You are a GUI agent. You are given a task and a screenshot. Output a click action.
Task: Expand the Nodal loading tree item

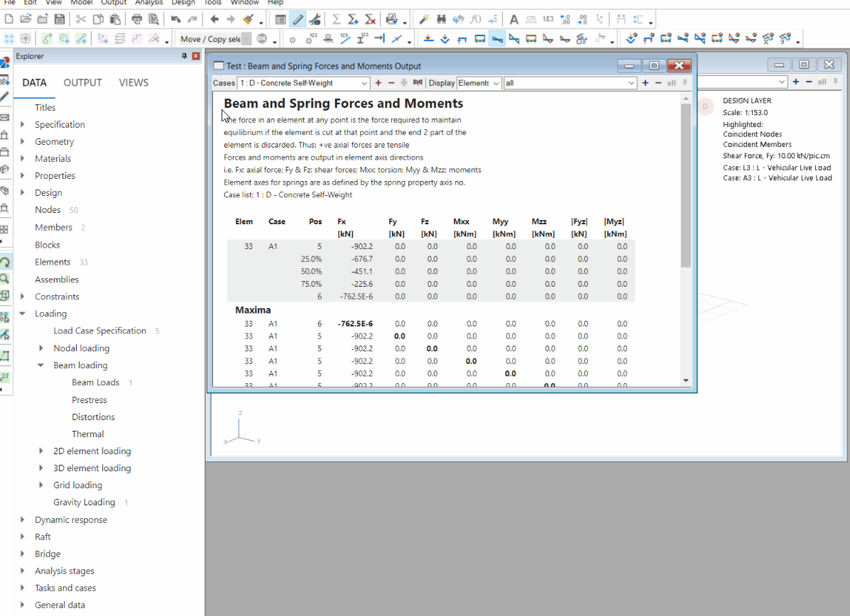pyautogui.click(x=41, y=348)
